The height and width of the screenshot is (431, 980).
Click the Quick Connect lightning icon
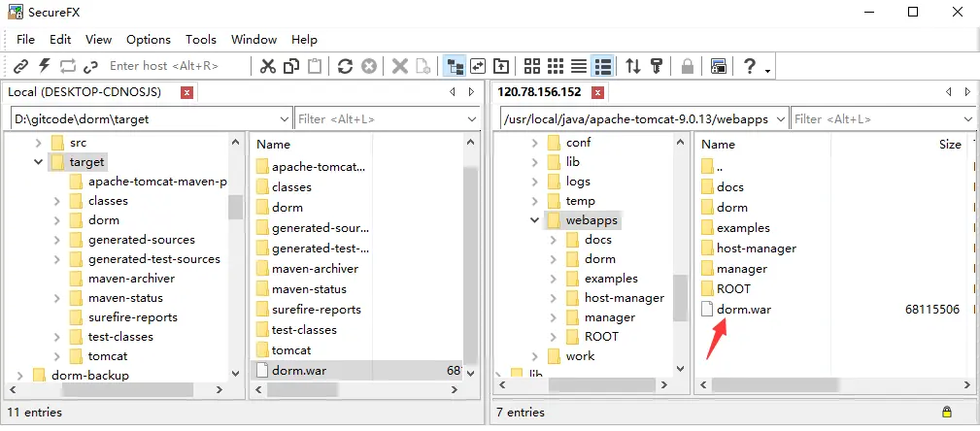(45, 66)
